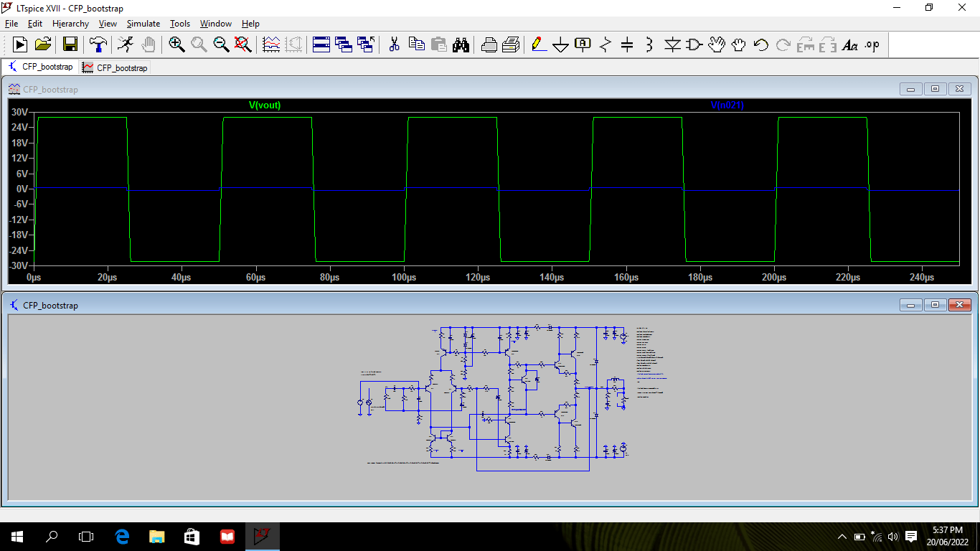This screenshot has height=551, width=980.
Task: Open the Microsoft Store taskbar icon
Action: coord(192,536)
